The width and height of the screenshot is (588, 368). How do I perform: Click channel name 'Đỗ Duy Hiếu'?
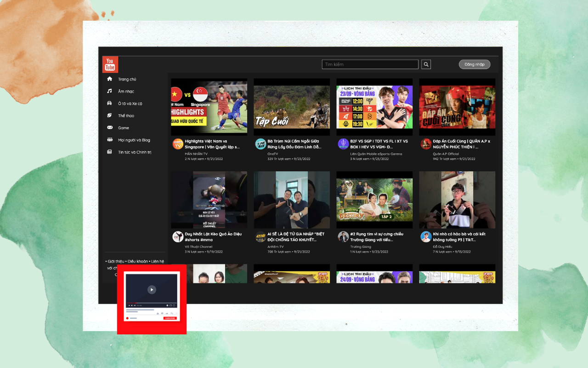click(442, 247)
